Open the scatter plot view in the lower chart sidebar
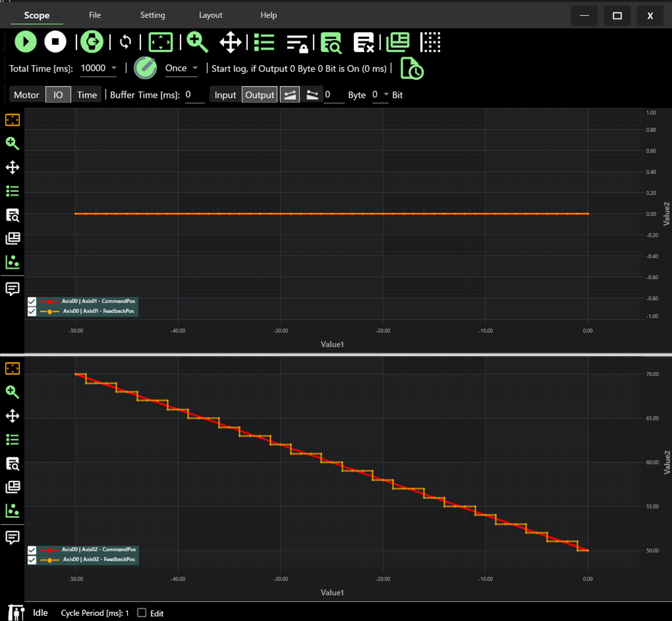 (12, 510)
